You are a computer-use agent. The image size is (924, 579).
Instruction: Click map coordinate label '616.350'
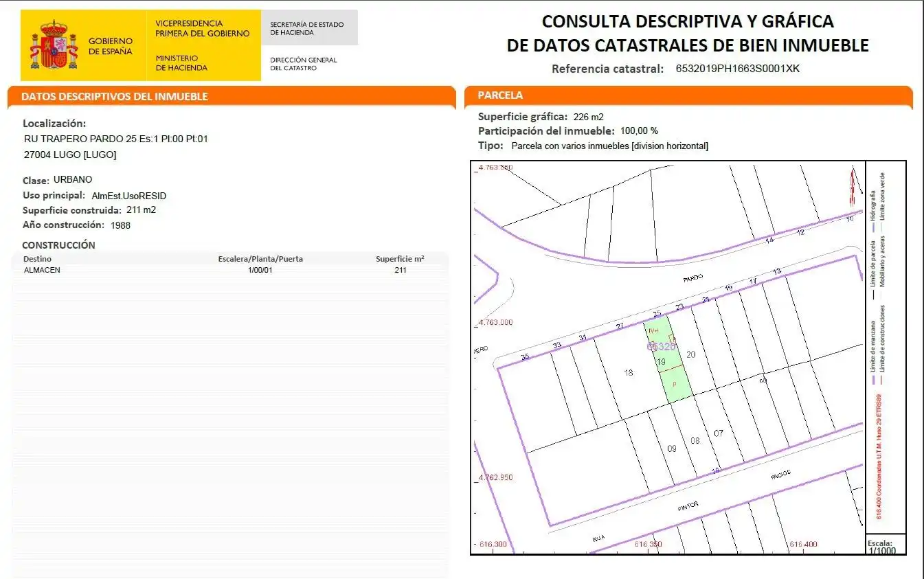coord(648,545)
